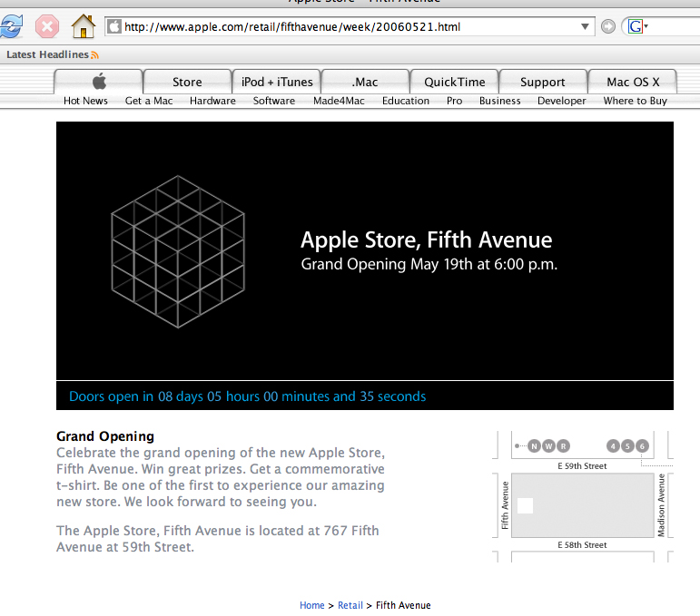700x616 pixels.
Task: Click the 'E 59th Street' map label
Action: tap(582, 466)
